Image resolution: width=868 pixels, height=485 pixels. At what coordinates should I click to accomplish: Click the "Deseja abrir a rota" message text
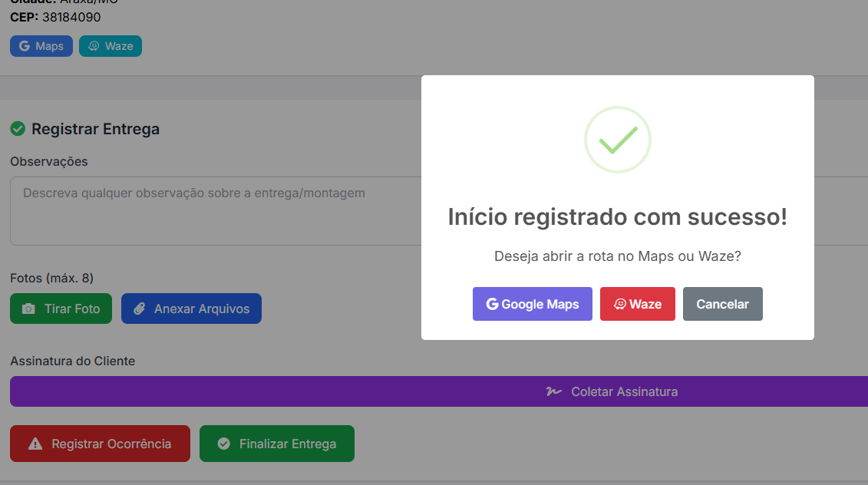tap(618, 256)
